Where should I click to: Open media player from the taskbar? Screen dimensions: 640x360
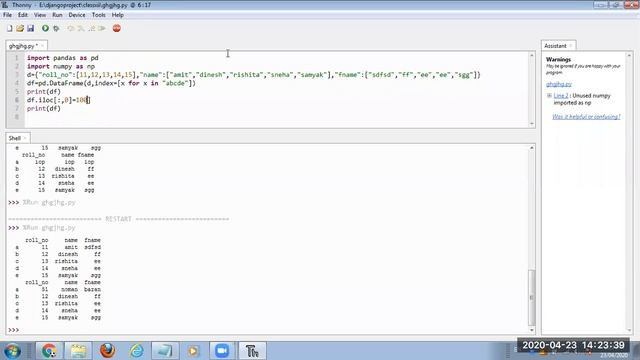[x=193, y=351]
